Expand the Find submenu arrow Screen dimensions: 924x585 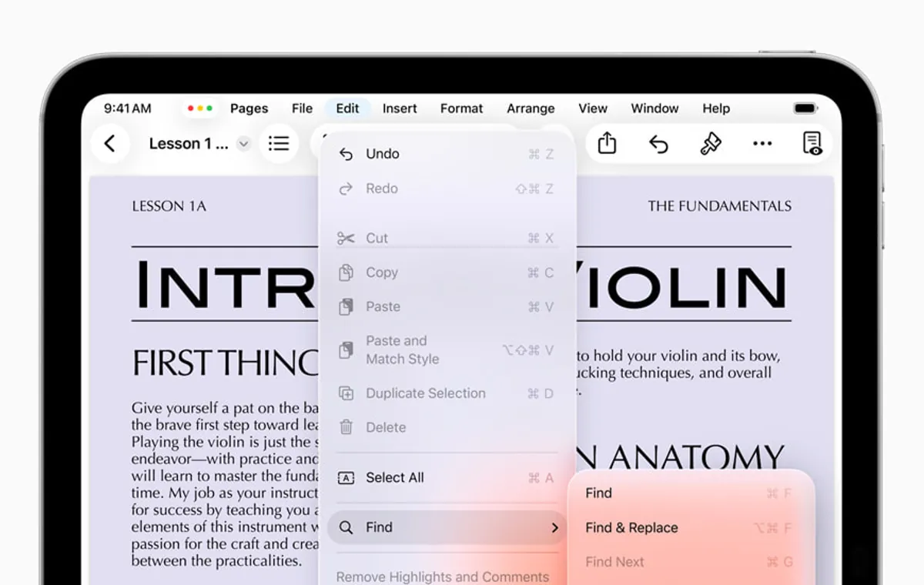(x=554, y=527)
